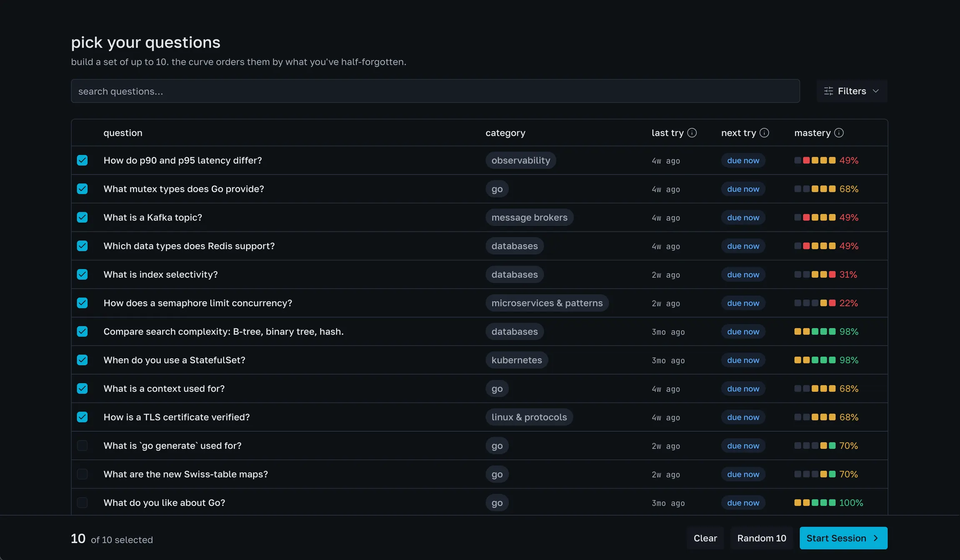Click Start Session button
960x560 pixels.
(843, 538)
